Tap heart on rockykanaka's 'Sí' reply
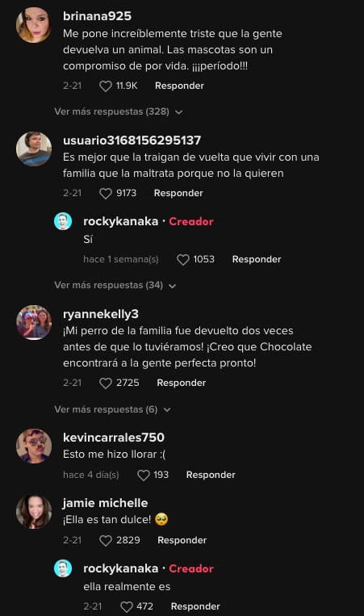This screenshot has width=364, height=616. coord(183,260)
